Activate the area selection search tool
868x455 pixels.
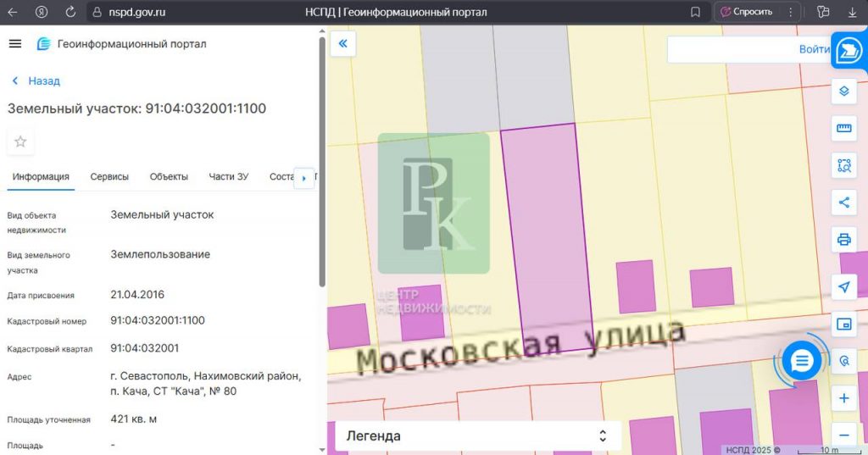[843, 165]
